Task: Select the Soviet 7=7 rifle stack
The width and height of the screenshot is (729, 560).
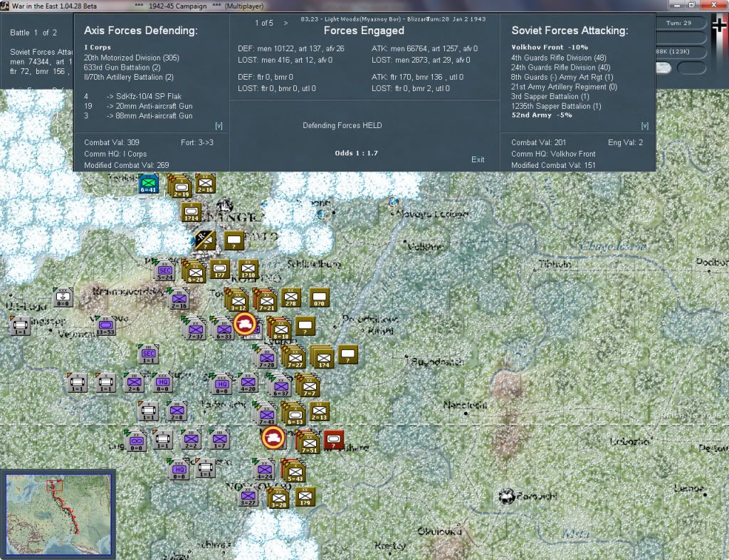Action: (308, 386)
